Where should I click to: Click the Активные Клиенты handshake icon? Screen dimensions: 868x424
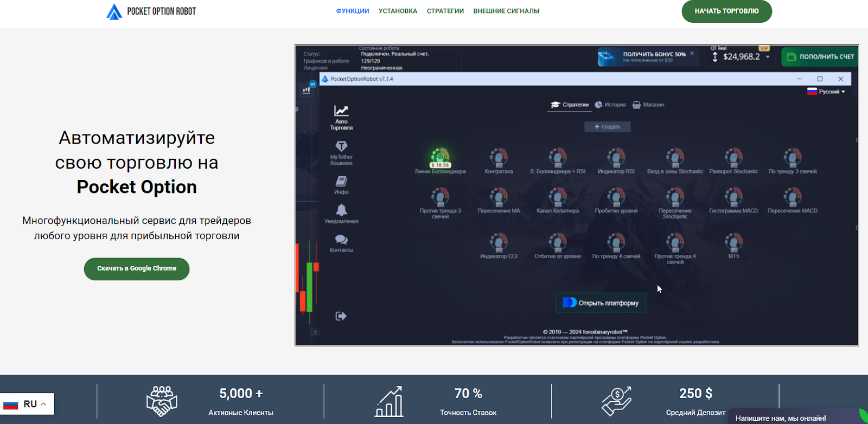point(162,401)
